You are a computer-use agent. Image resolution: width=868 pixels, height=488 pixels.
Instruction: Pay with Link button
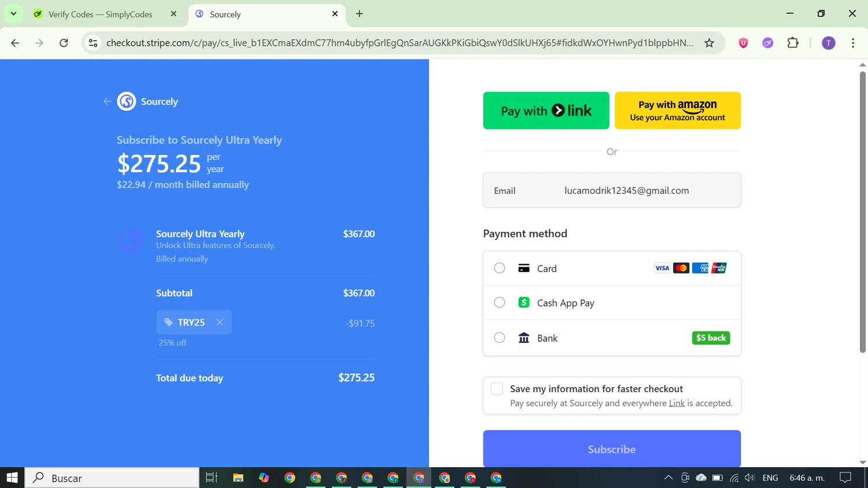(546, 110)
